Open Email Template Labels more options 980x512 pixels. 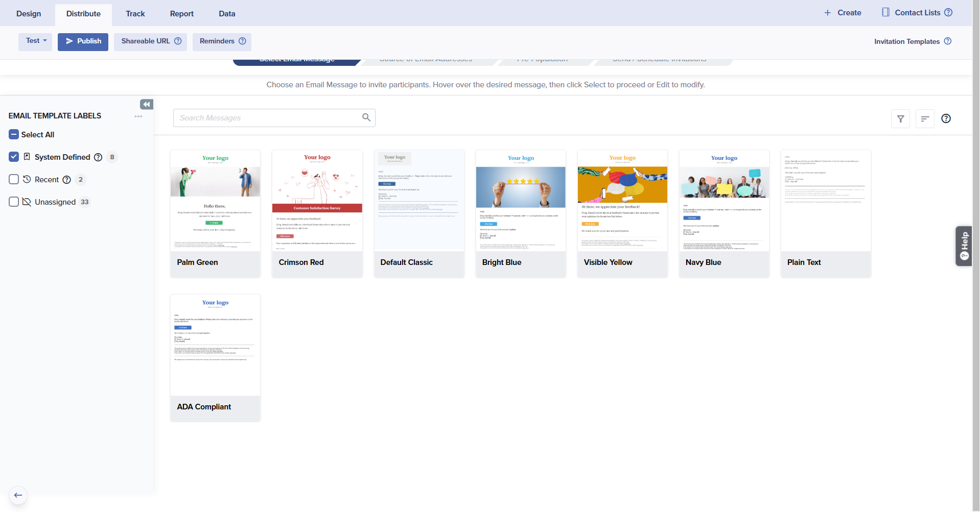point(138,116)
